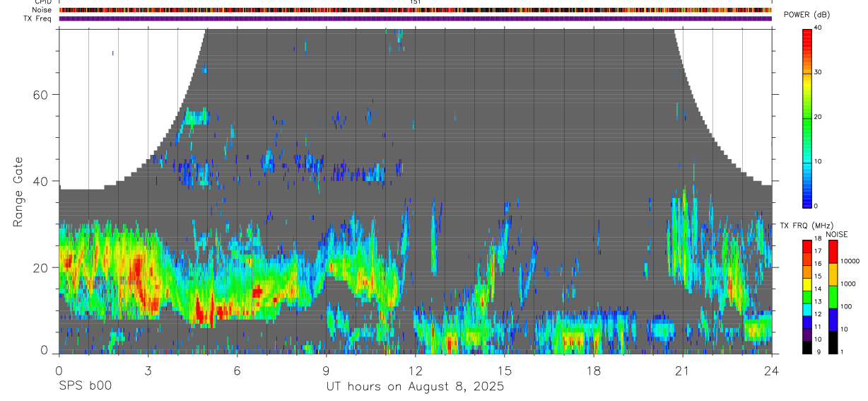Click the 18 tick on the UT hours axis

593,370
